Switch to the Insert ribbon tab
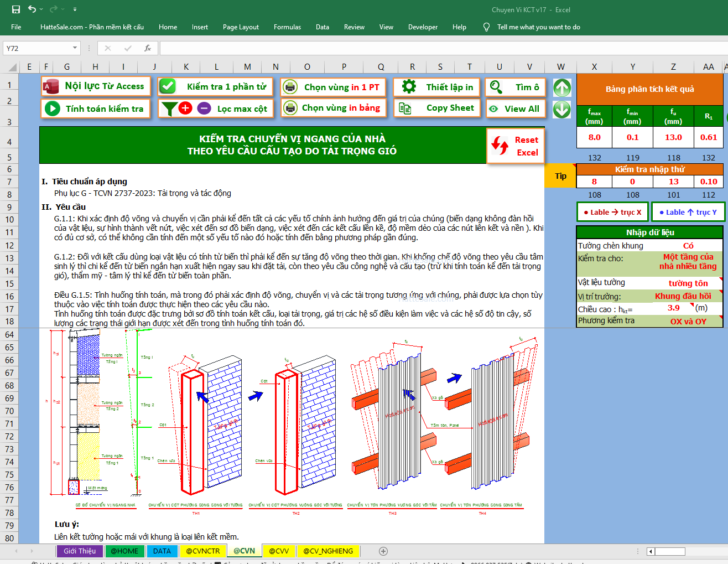 coord(200,27)
